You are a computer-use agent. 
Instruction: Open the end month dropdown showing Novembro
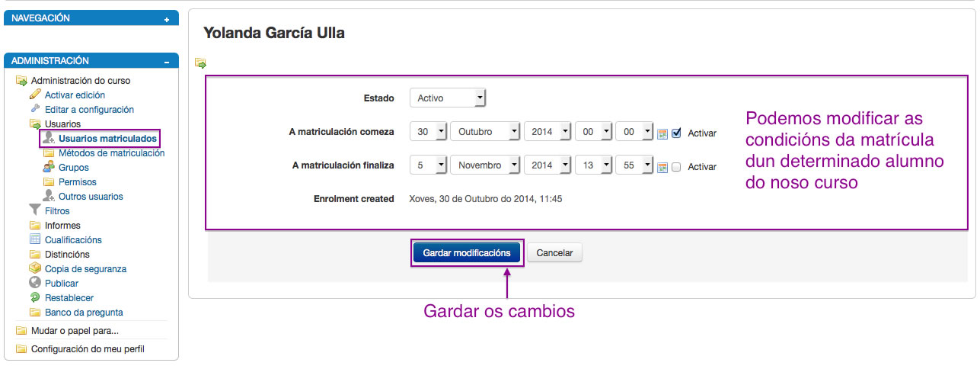pos(486,165)
